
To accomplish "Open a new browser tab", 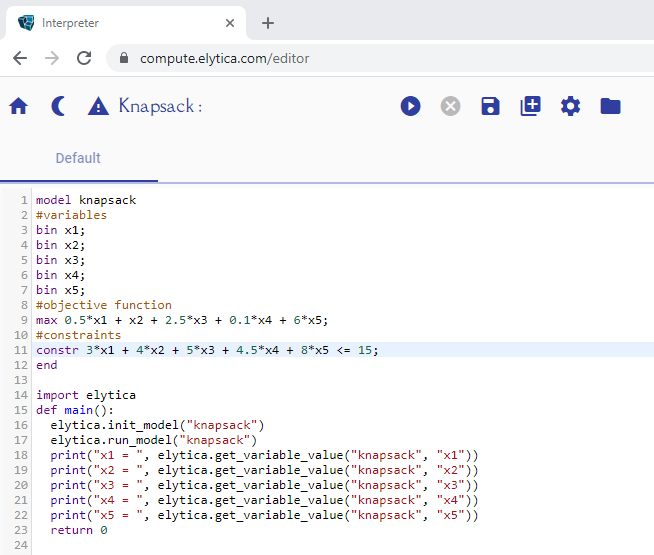I will 268,23.
